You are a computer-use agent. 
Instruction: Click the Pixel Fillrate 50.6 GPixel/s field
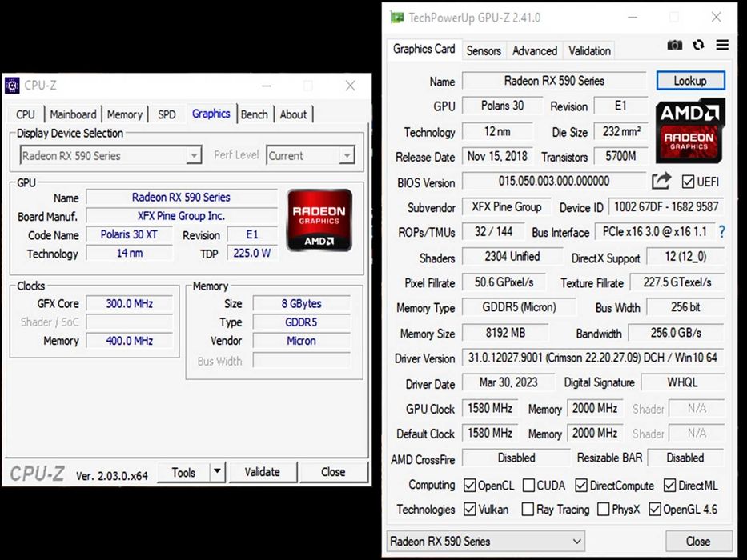pyautogui.click(x=504, y=282)
